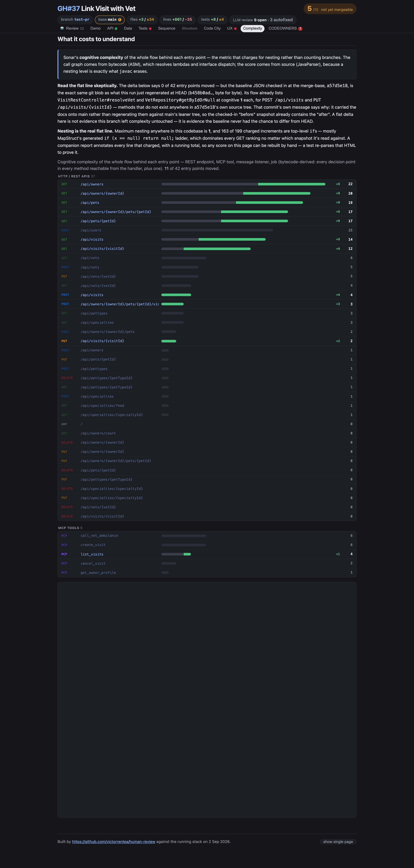Select the GET /api/owners/count row

click(207, 433)
